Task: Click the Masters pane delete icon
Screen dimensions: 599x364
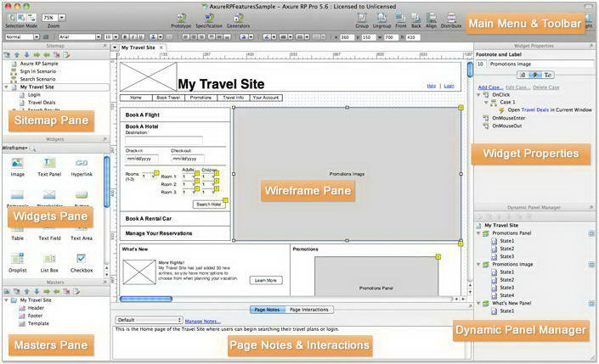Action: point(66,292)
